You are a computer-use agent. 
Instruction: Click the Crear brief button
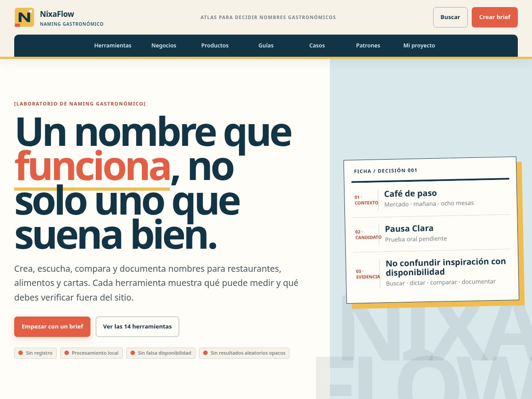click(495, 17)
